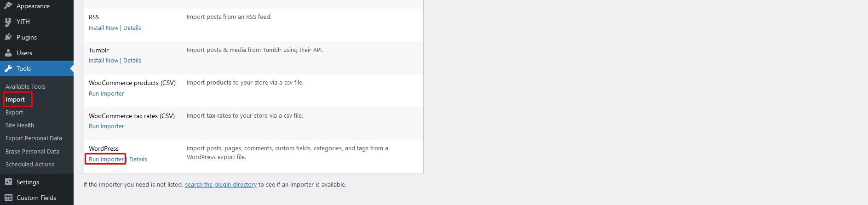Go to Site Health page
This screenshot has height=205, width=868.
click(x=20, y=125)
